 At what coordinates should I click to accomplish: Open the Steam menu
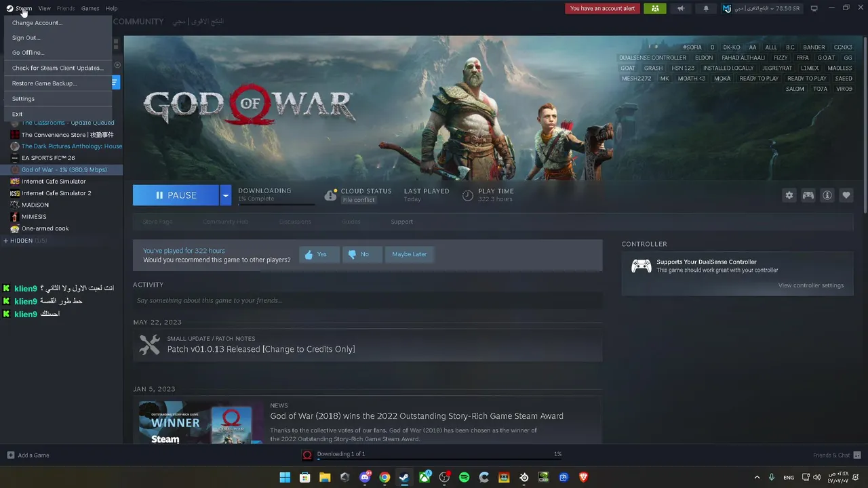point(19,8)
